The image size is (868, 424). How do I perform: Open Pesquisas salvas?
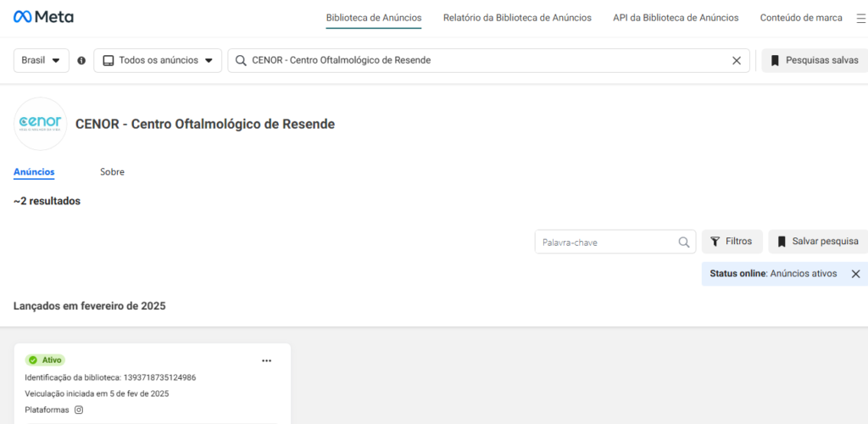(x=815, y=60)
